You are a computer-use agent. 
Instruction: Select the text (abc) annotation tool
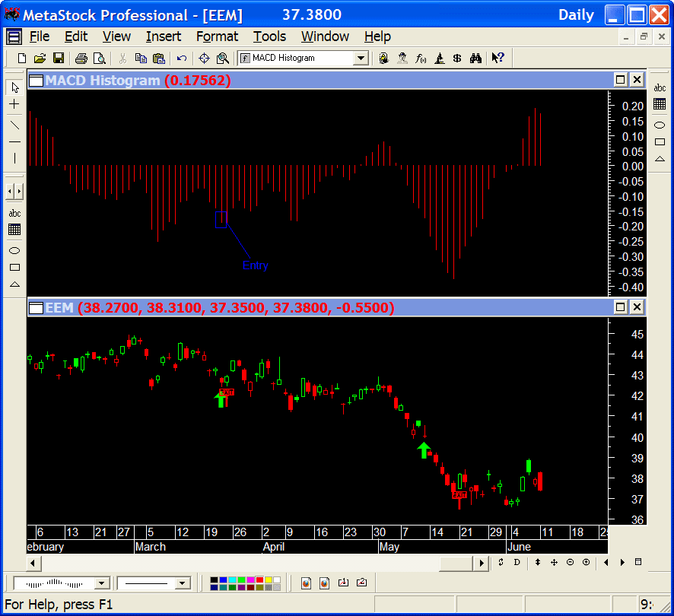click(14, 213)
